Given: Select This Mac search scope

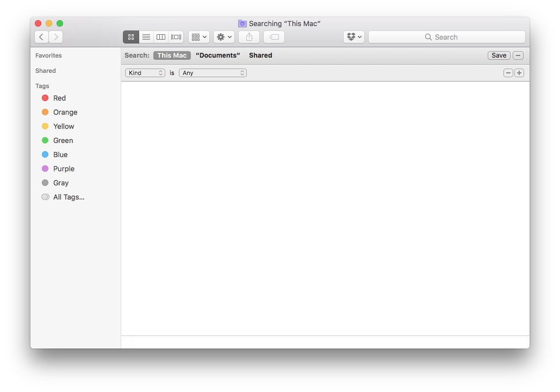Looking at the screenshot, I should (x=172, y=55).
